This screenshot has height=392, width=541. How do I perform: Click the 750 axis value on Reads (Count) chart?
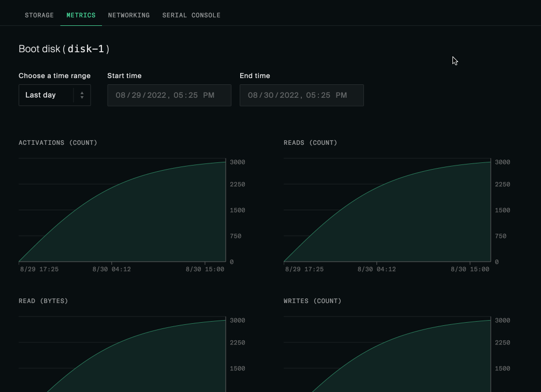click(501, 236)
